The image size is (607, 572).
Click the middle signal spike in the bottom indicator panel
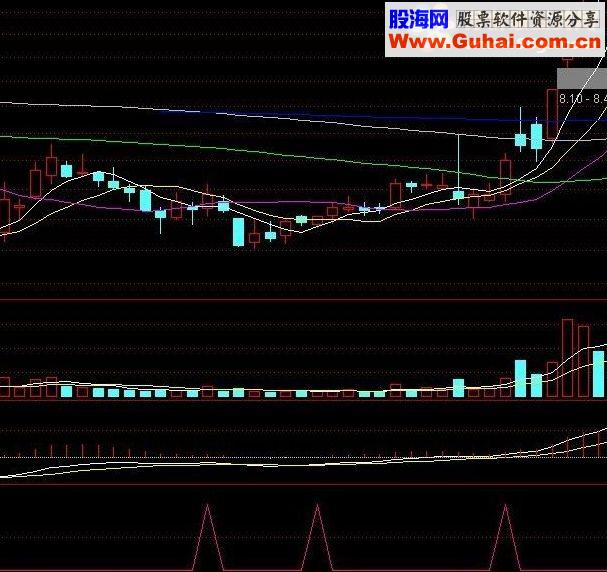pyautogui.click(x=317, y=536)
